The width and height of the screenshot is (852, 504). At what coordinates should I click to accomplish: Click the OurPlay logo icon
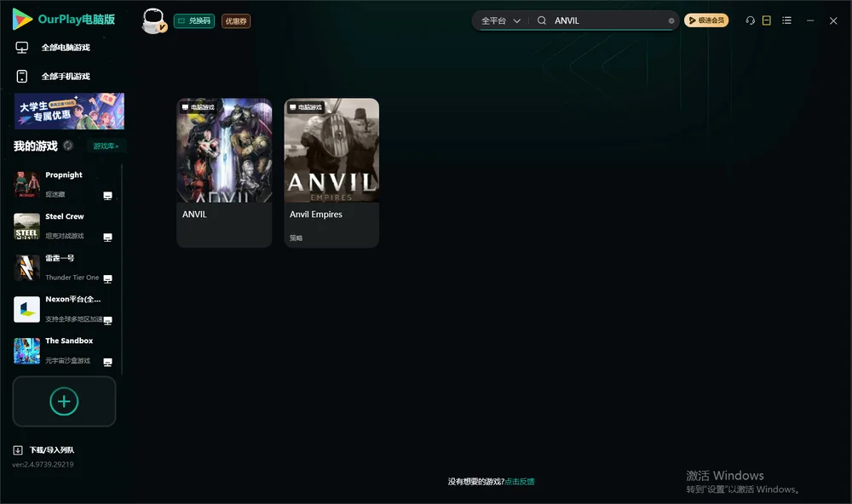tap(22, 20)
